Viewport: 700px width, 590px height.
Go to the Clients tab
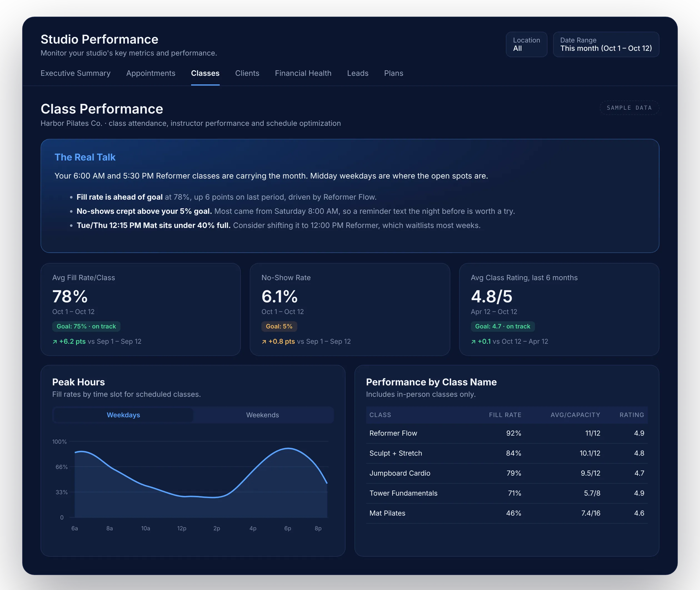click(x=247, y=73)
